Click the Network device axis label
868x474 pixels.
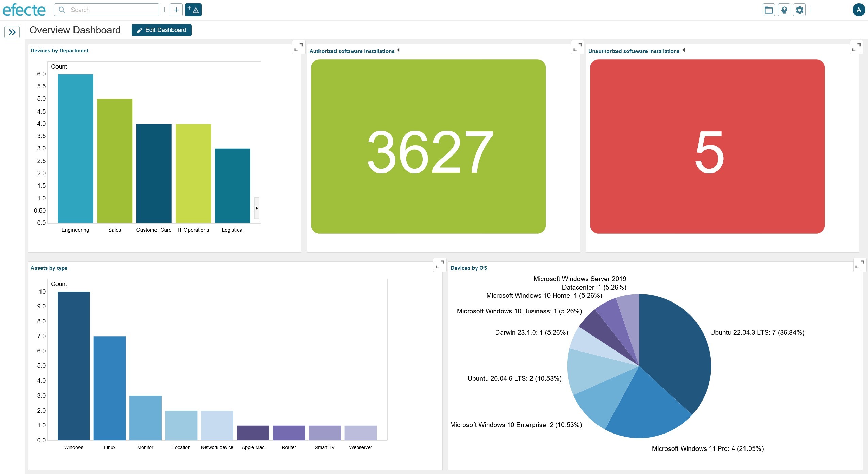(x=217, y=447)
